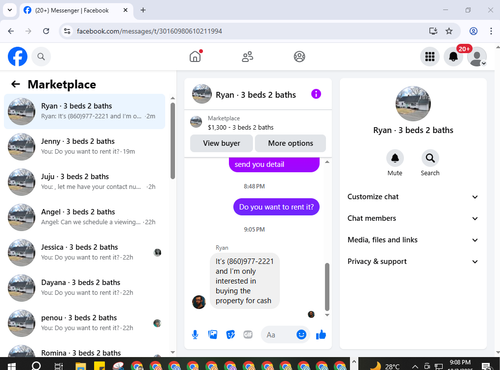Open the emoji picker smiley icon
500x370 pixels.
coord(301,334)
